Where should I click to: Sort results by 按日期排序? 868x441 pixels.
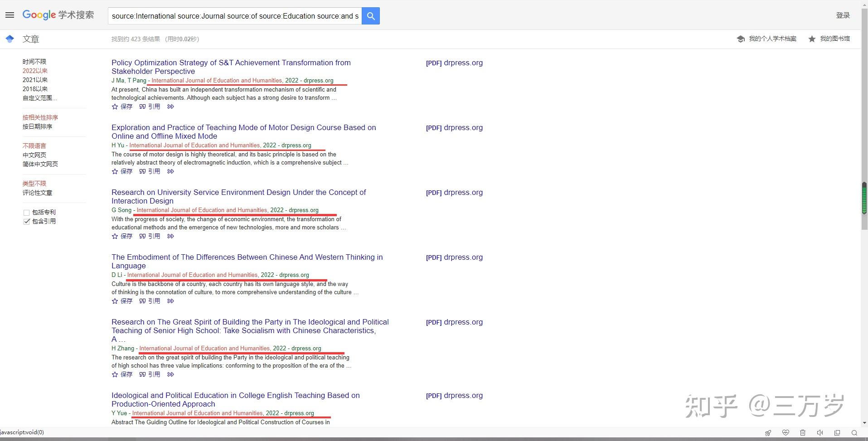point(37,126)
